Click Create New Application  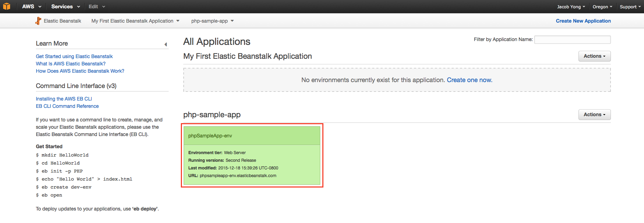click(x=583, y=21)
